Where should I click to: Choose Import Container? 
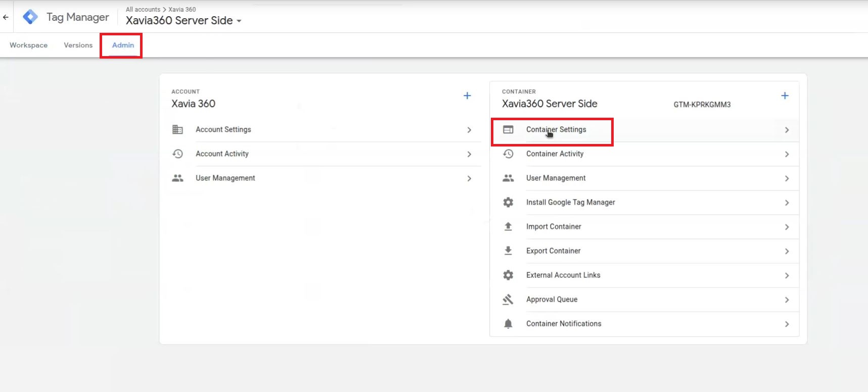click(554, 226)
